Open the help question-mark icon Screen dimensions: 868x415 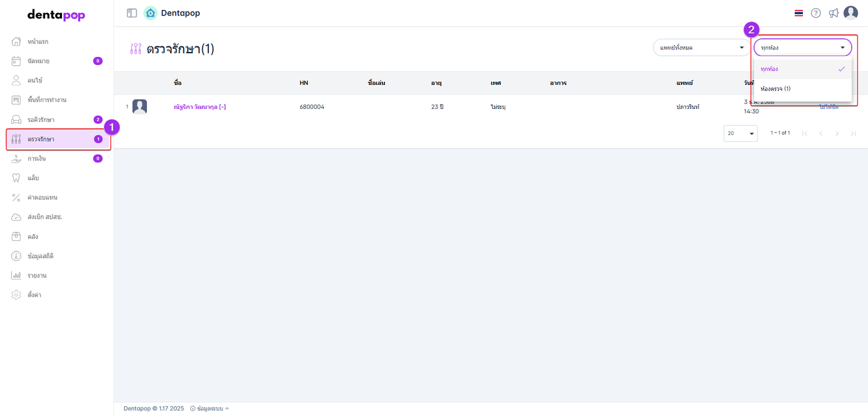[x=816, y=13]
